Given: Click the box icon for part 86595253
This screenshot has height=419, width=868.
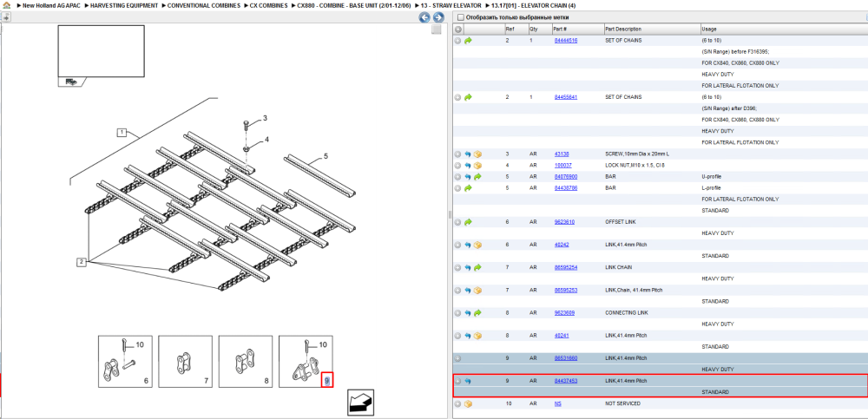Looking at the screenshot, I should click(x=477, y=290).
